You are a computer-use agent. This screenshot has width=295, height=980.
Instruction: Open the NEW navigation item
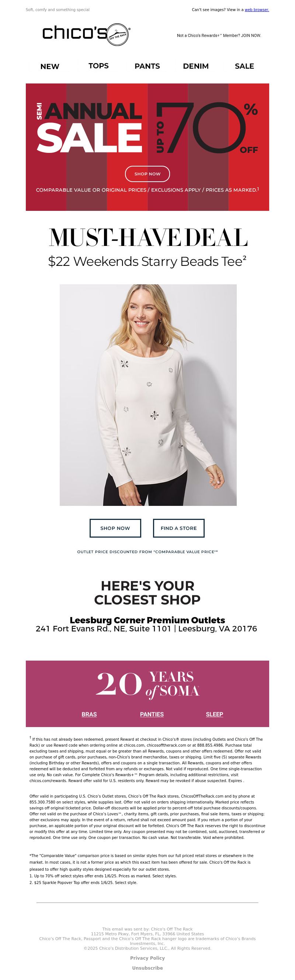[50, 66]
